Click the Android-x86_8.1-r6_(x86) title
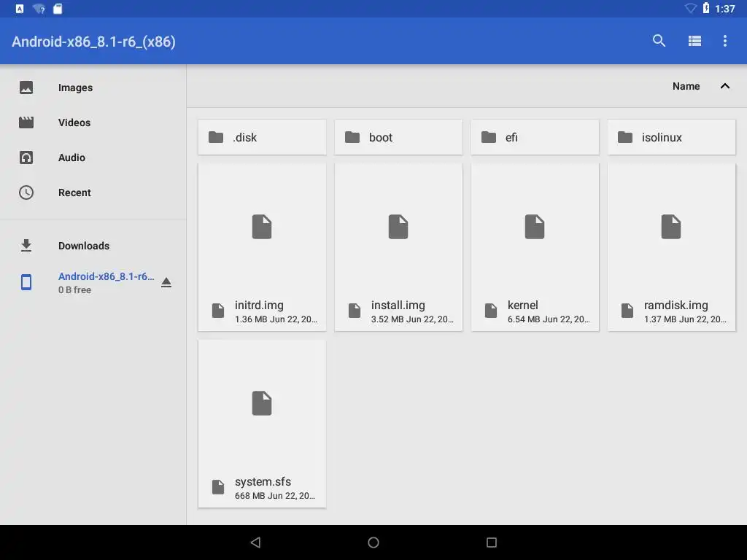This screenshot has height=560, width=747. [94, 42]
